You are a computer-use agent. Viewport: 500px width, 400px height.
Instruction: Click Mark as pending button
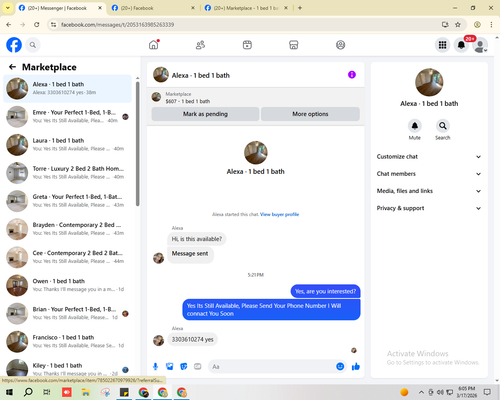[205, 114]
